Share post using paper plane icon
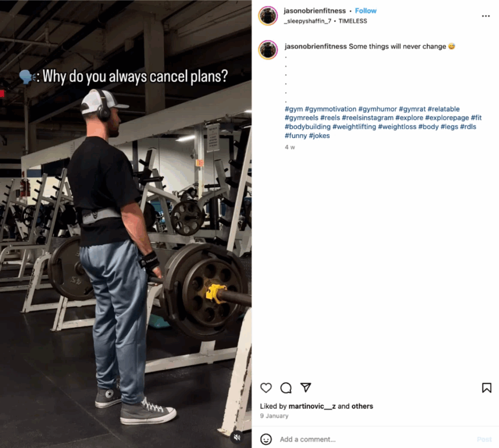The image size is (499, 448). 306,387
